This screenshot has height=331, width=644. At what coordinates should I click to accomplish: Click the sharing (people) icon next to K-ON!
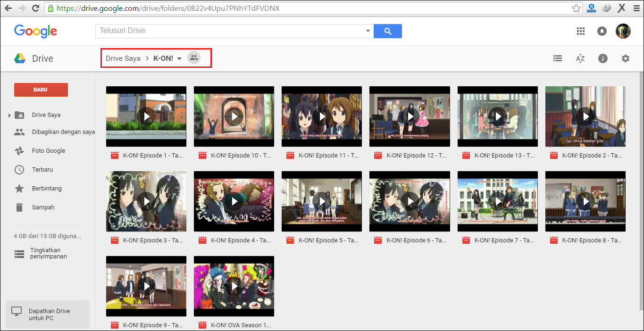click(x=194, y=58)
